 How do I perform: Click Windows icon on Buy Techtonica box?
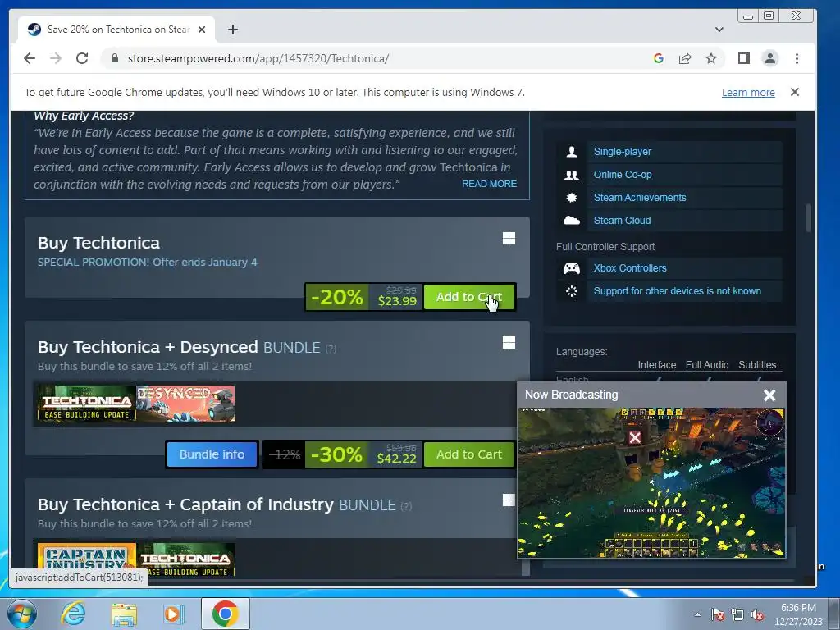(509, 239)
